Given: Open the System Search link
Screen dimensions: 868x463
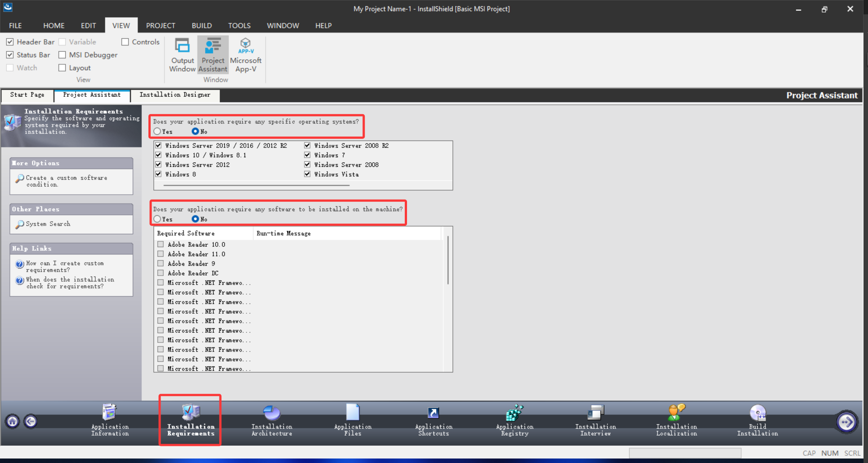Looking at the screenshot, I should click(48, 224).
